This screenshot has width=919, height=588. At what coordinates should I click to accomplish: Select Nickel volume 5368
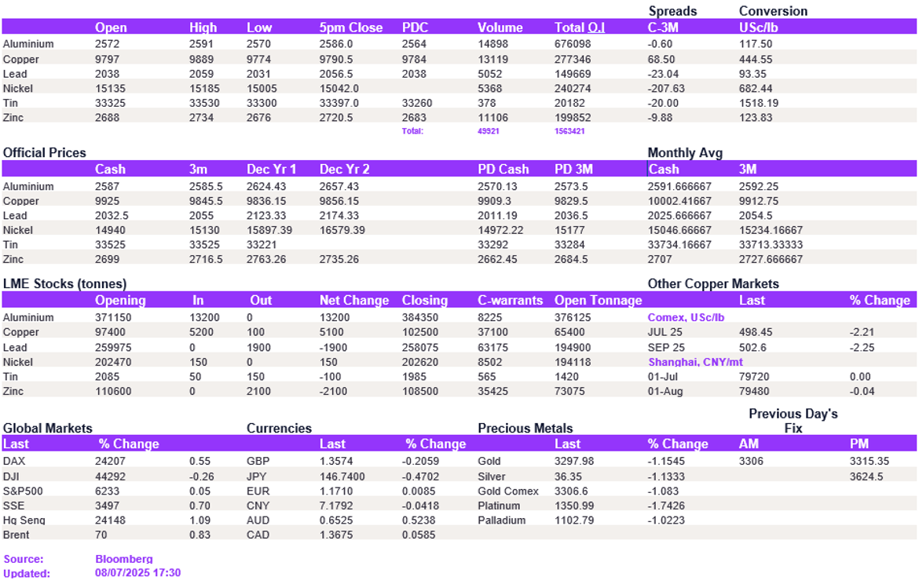[489, 89]
